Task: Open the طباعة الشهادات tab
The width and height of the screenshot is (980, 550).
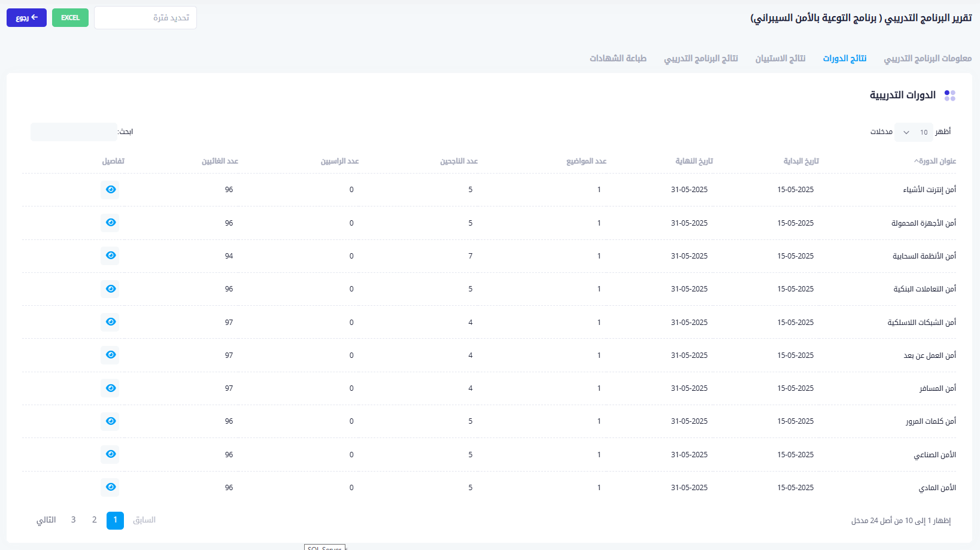Action: pos(618,58)
